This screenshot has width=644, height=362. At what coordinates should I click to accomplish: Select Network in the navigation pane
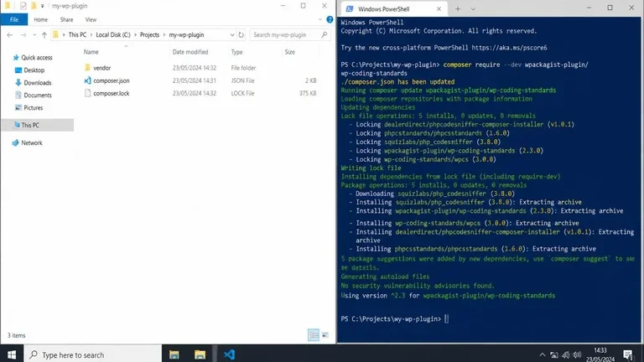pyautogui.click(x=32, y=142)
